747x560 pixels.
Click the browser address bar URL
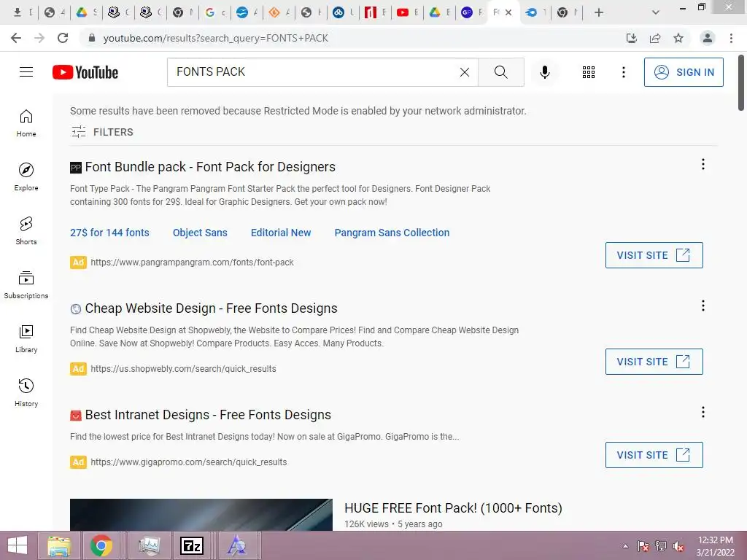(x=216, y=38)
